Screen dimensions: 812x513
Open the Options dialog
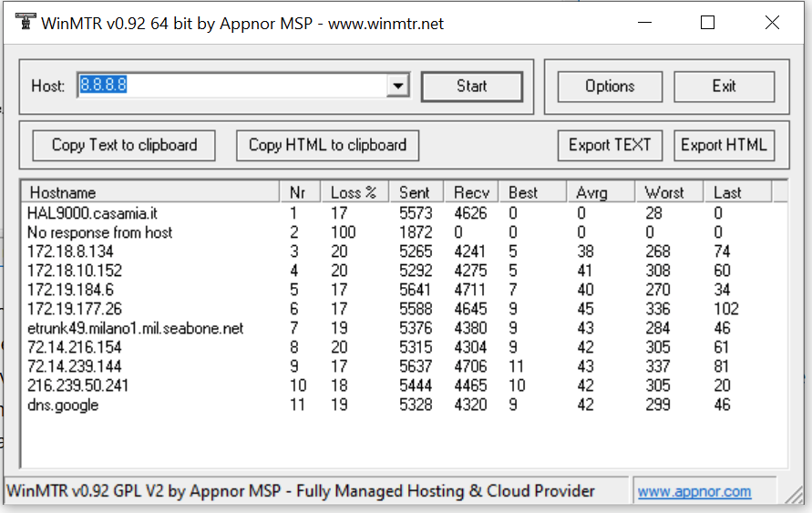[x=610, y=86]
